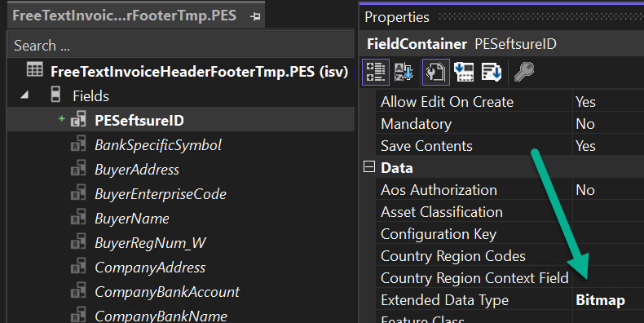Collapse the Fields node
The image size is (644, 323).
point(24,95)
